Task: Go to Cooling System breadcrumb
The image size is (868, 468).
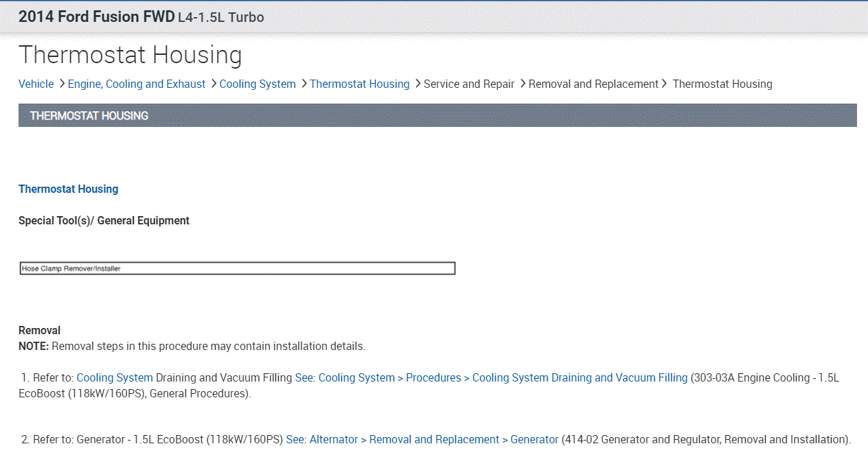Action: coord(258,84)
